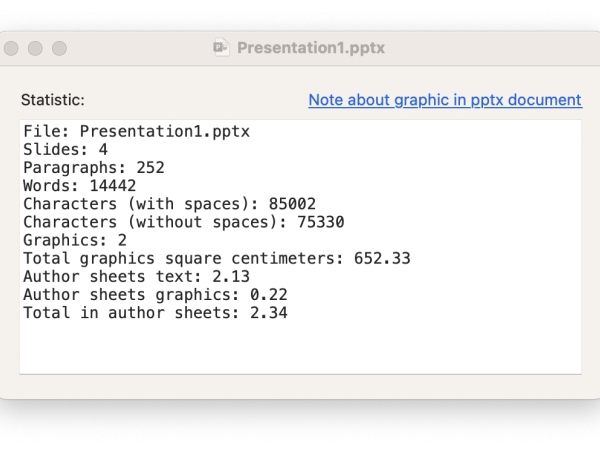
Task: Minimize the statistics window
Action: [x=35, y=48]
